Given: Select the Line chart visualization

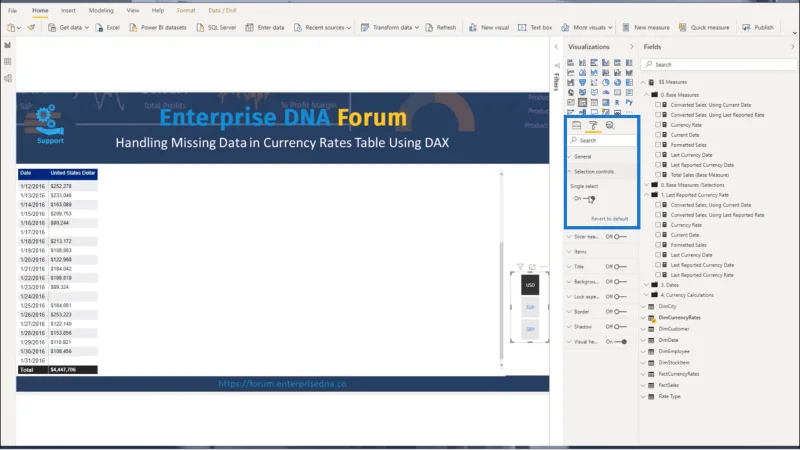Looking at the screenshot, I should tap(570, 72).
